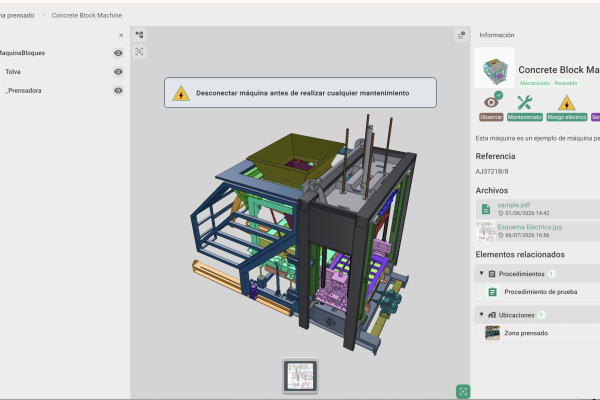Open the model tree structure icon
Screen dimensions: 600x400
pos(140,35)
